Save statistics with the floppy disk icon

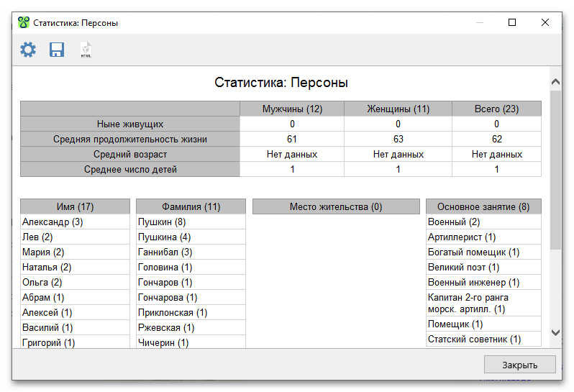(x=57, y=50)
